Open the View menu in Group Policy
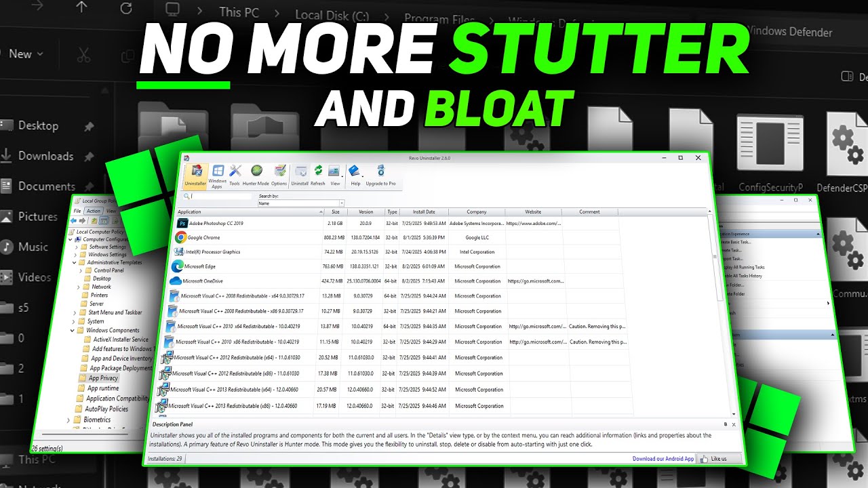The image size is (868, 488). 111,211
